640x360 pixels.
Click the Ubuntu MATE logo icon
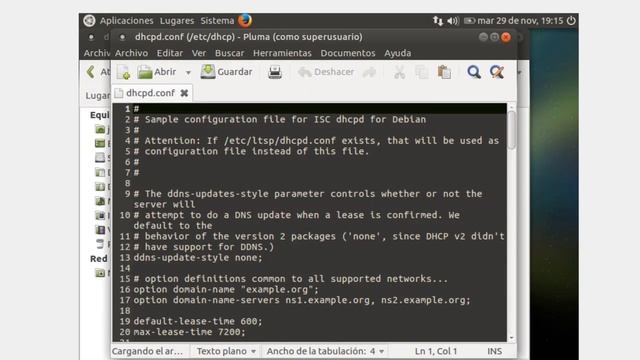coord(89,20)
